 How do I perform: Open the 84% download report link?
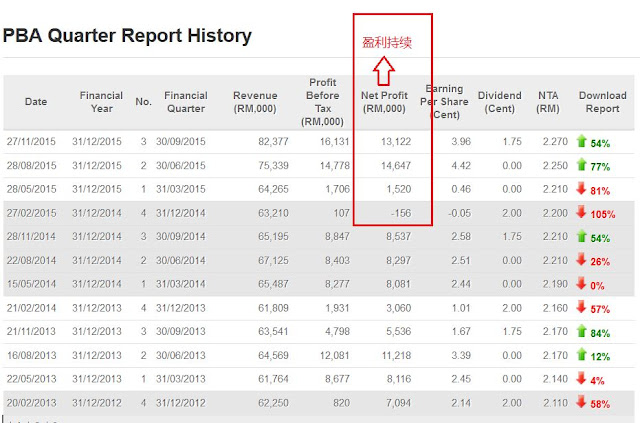coord(600,333)
